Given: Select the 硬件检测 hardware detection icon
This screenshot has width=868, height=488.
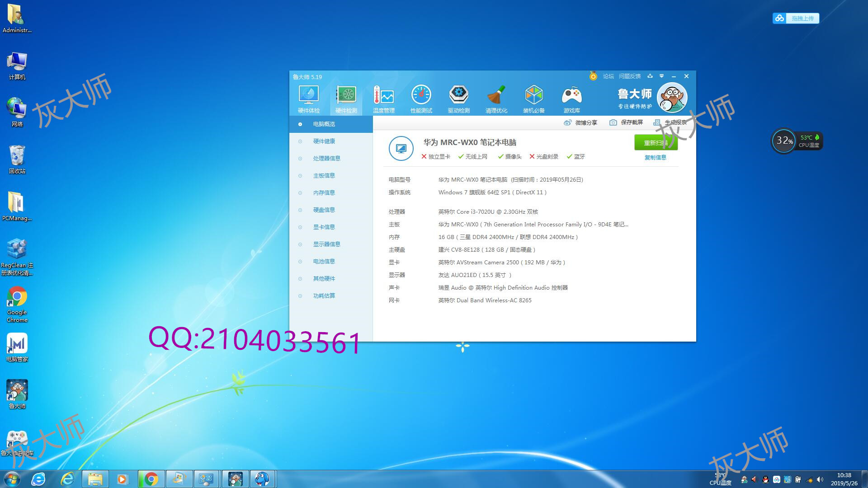Looking at the screenshot, I should click(346, 99).
